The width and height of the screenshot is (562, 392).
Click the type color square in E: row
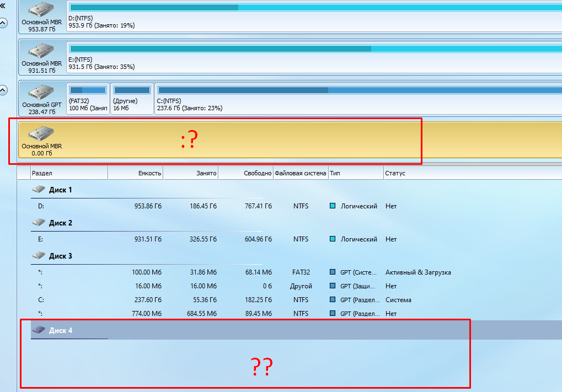pos(333,239)
